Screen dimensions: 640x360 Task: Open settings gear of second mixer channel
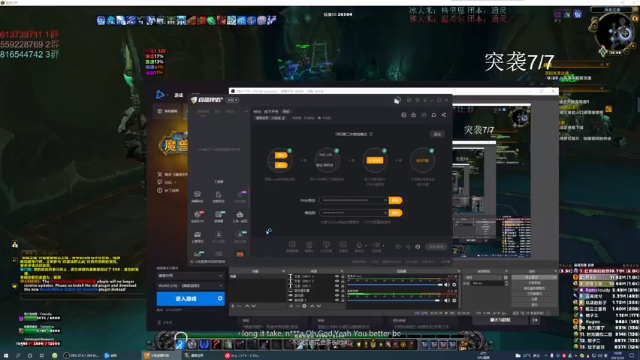tap(454, 301)
